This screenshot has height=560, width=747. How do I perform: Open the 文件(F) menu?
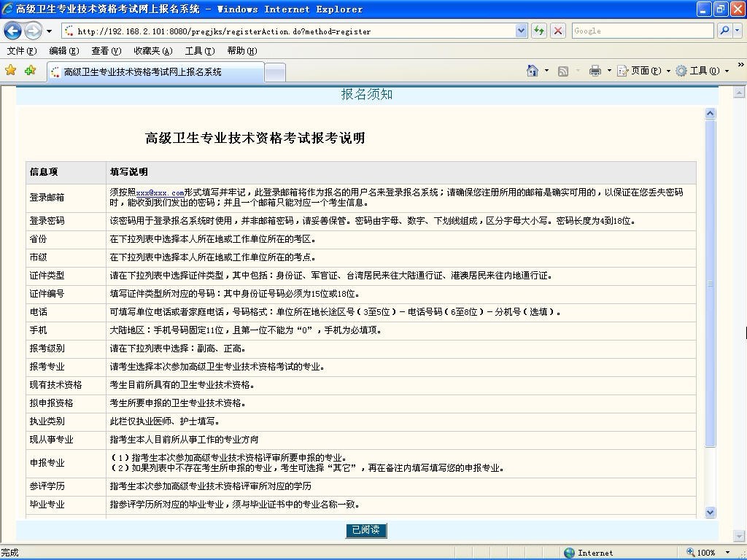tap(21, 51)
